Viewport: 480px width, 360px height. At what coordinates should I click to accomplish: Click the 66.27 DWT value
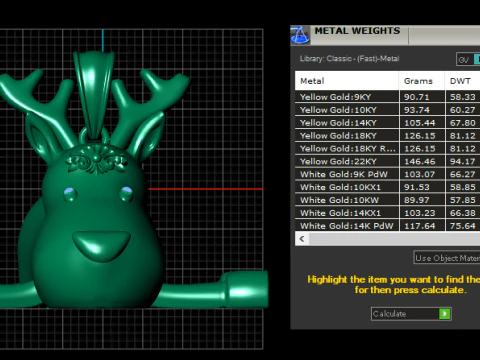pyautogui.click(x=463, y=174)
